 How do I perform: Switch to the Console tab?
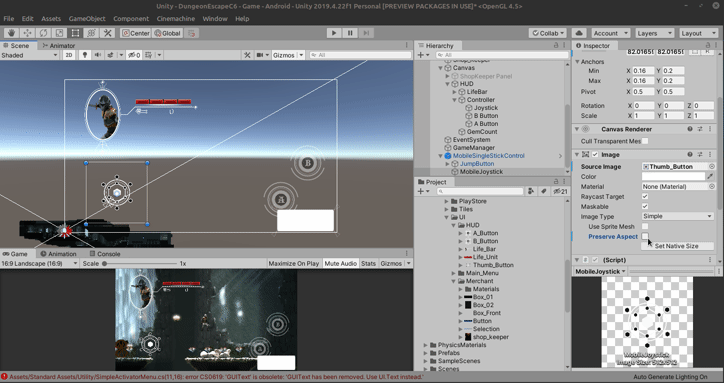pyautogui.click(x=105, y=254)
